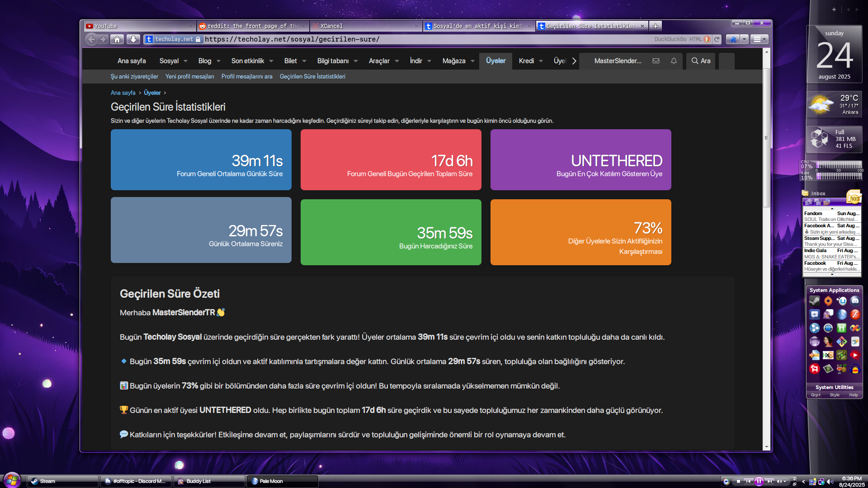
Task: Launch Steam from System Applications dock
Action: coord(815,301)
